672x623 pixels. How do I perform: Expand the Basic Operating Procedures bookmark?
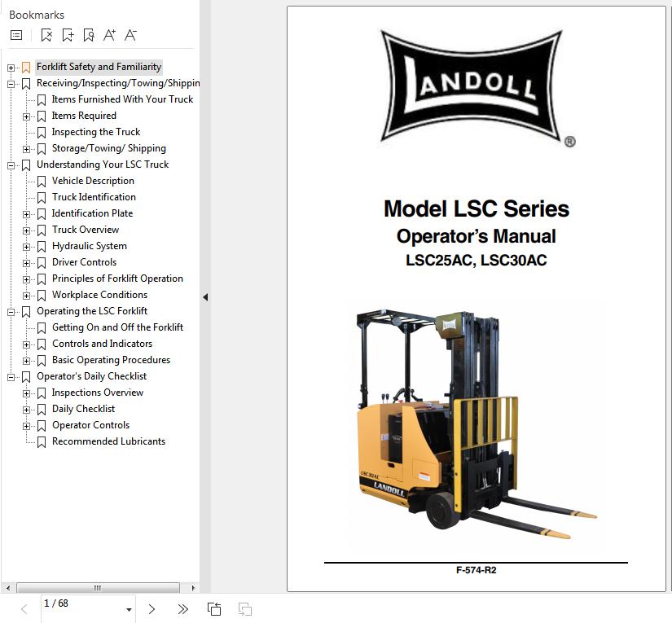point(26,361)
